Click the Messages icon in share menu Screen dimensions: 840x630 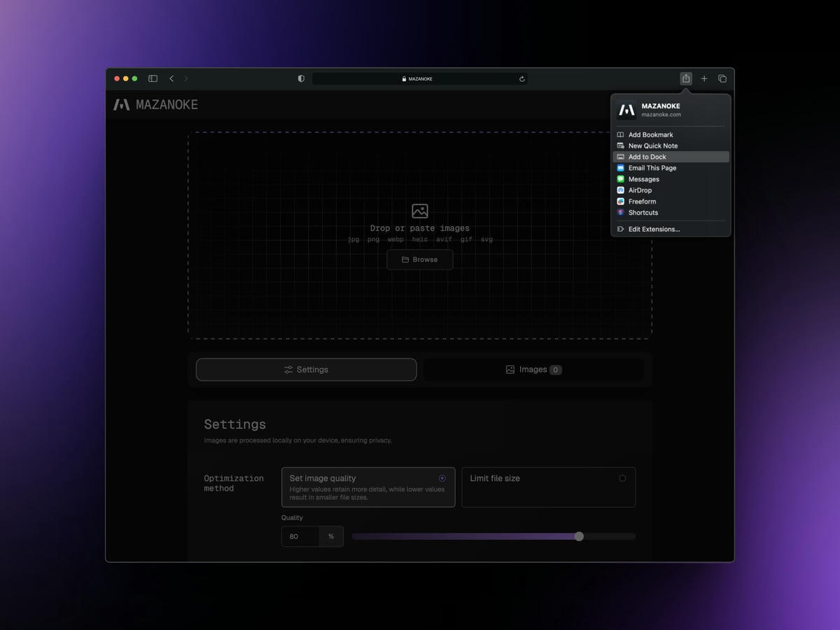(x=619, y=178)
